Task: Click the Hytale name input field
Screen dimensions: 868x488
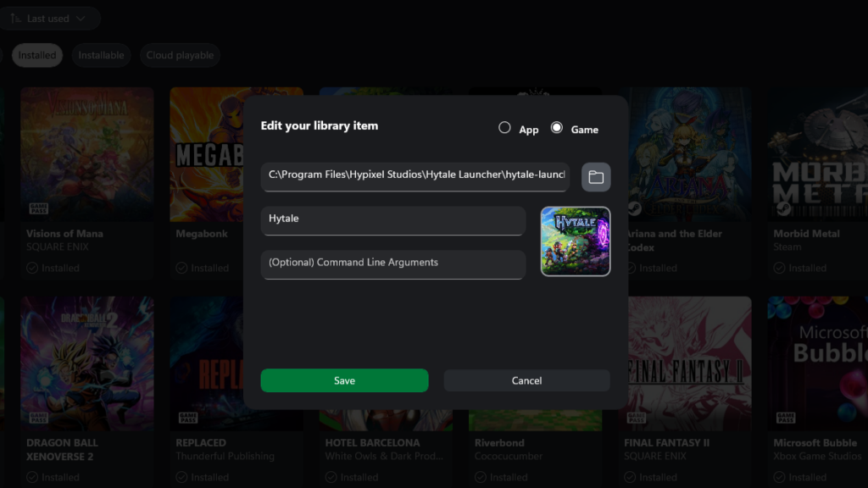Action: pos(393,220)
